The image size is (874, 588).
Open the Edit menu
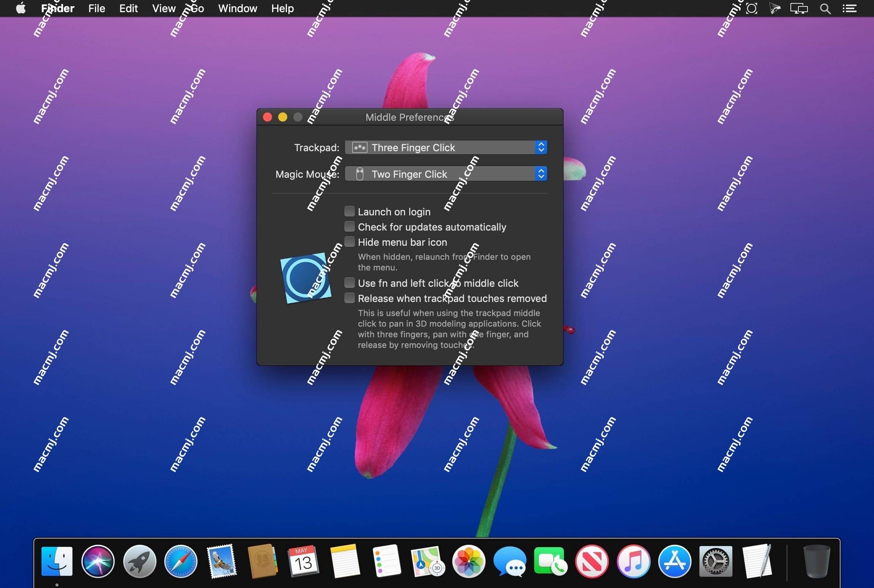pos(128,8)
